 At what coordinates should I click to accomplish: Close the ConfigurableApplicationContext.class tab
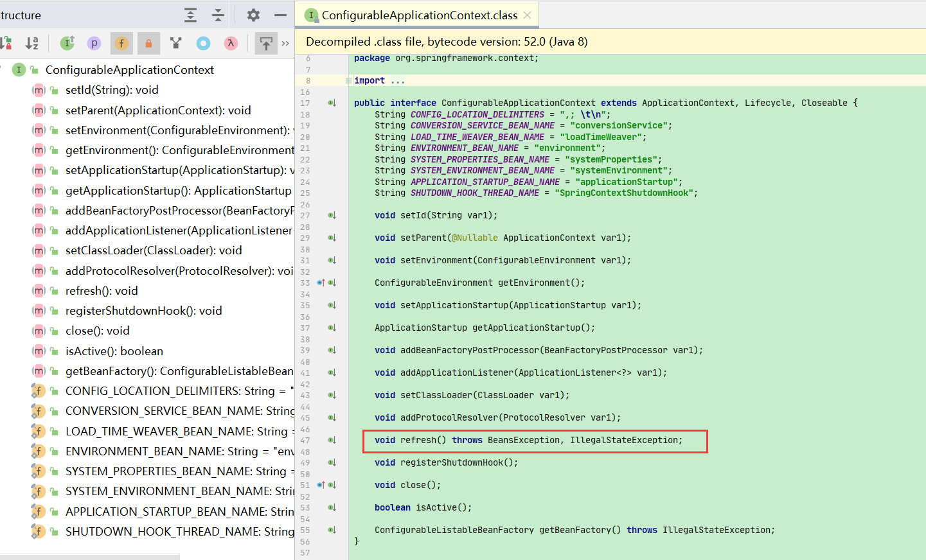pos(527,15)
